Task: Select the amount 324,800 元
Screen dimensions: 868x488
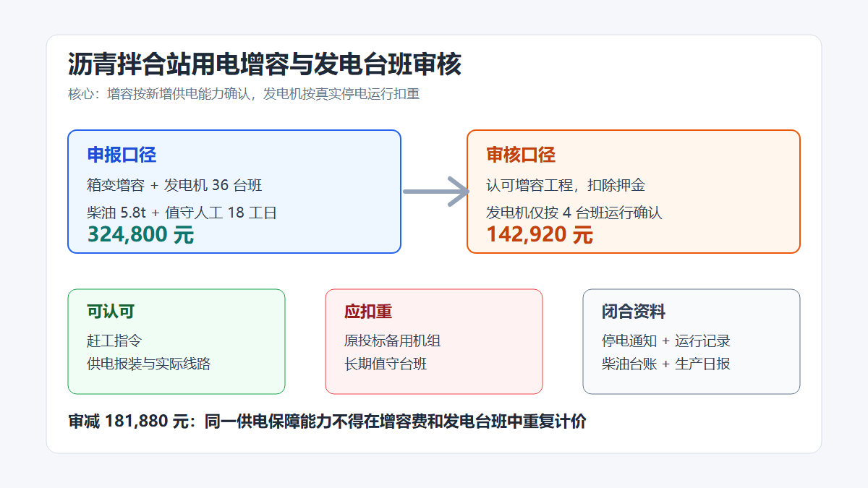Action: click(141, 234)
